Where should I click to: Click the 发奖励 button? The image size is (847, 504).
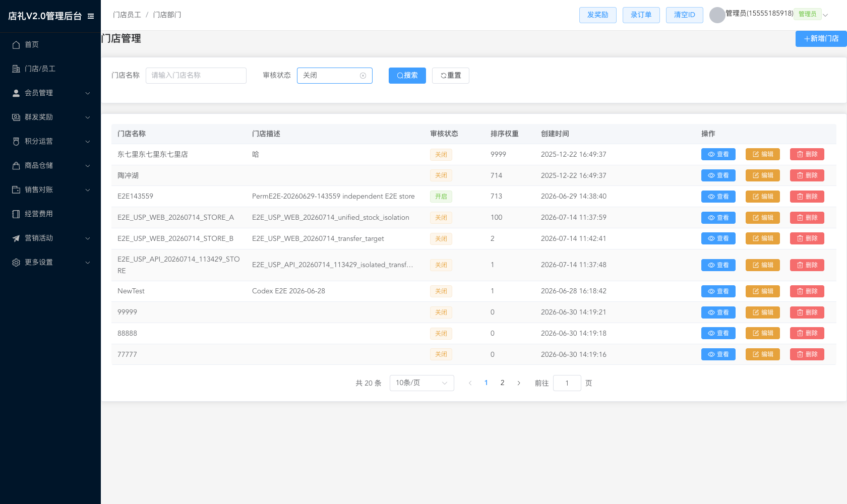tap(598, 15)
